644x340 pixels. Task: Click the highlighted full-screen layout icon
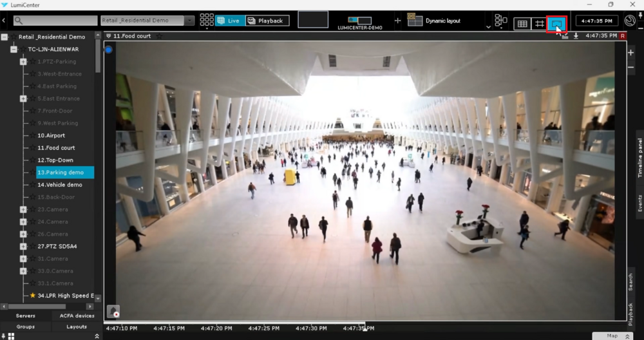[x=556, y=24]
